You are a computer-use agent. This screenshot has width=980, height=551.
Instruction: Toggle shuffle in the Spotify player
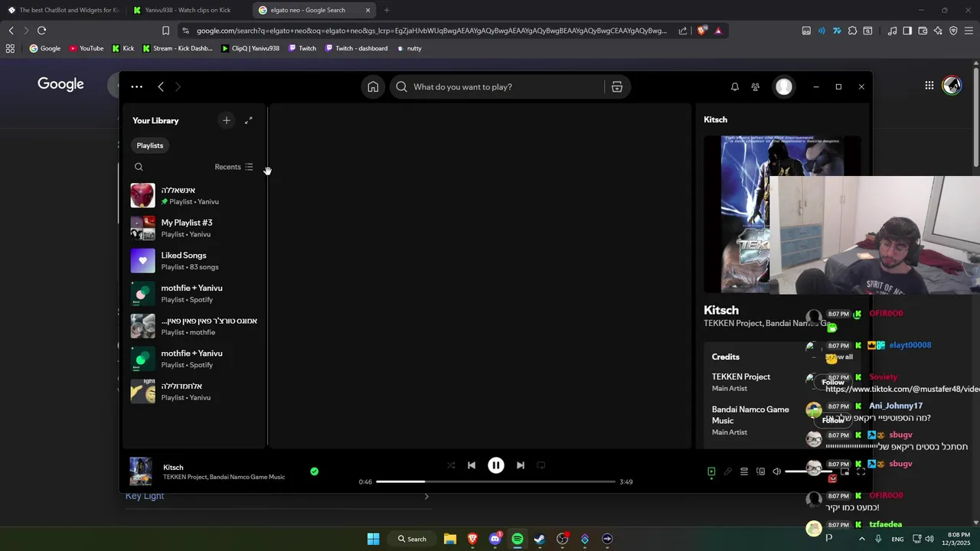pos(450,465)
